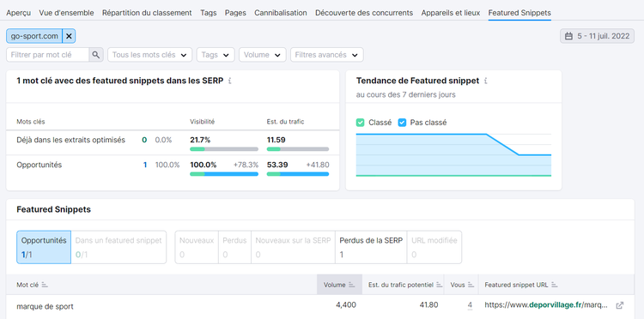The width and height of the screenshot is (644, 319).
Task: Click the Featured snippet trend chart area
Action: click(x=453, y=155)
